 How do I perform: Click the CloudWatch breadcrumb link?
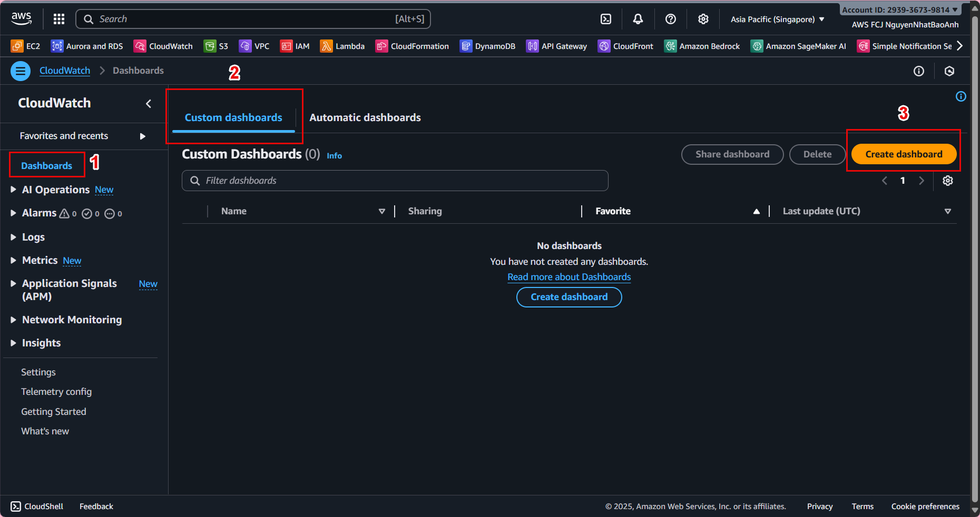(65, 71)
